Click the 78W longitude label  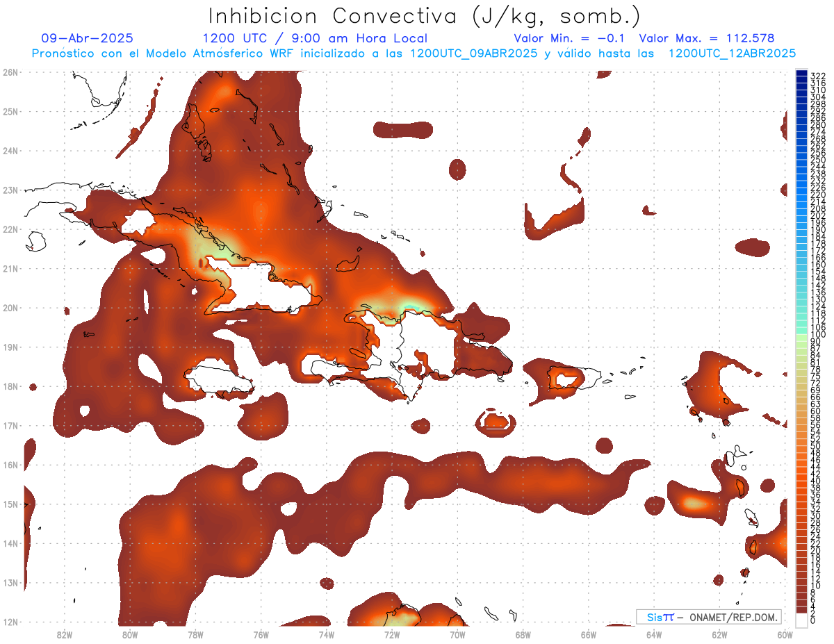(195, 634)
